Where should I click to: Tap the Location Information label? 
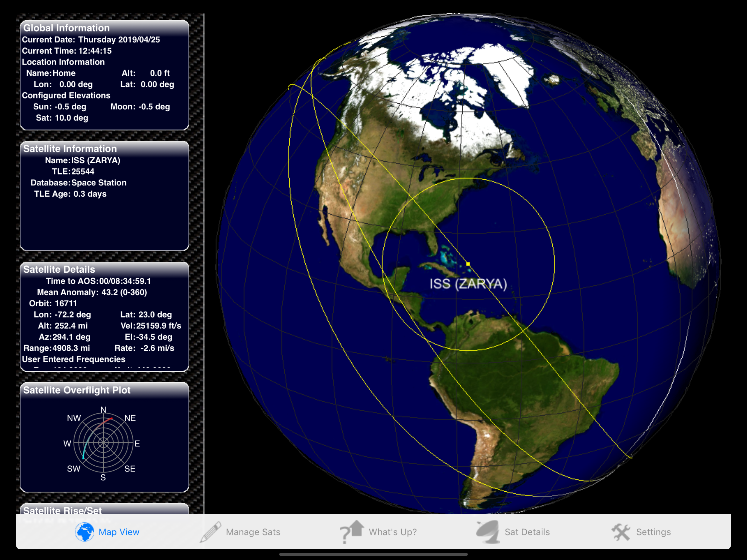[x=63, y=62]
